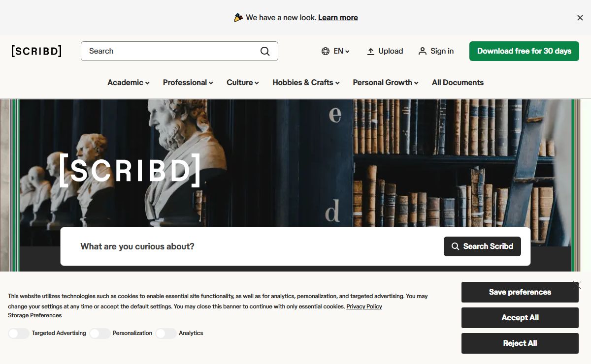The image size is (591, 364).
Task: Click the magnifier icon in the header search box
Action: coord(265,51)
